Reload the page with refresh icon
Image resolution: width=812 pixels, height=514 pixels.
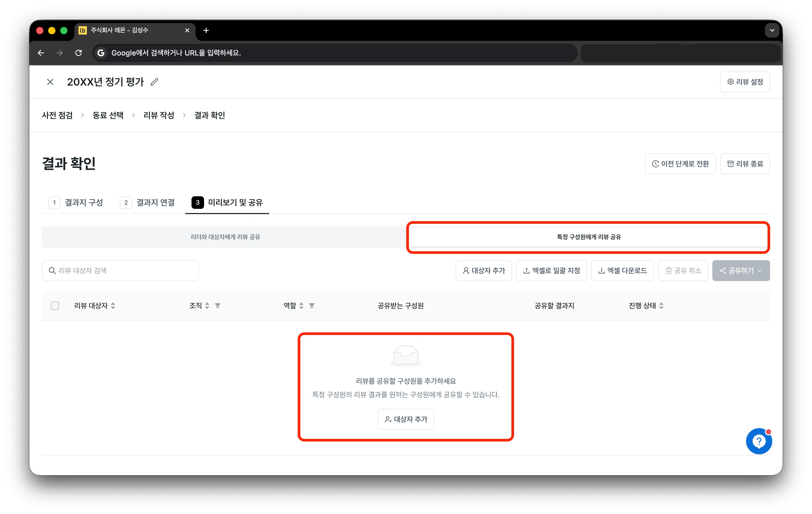pyautogui.click(x=78, y=53)
